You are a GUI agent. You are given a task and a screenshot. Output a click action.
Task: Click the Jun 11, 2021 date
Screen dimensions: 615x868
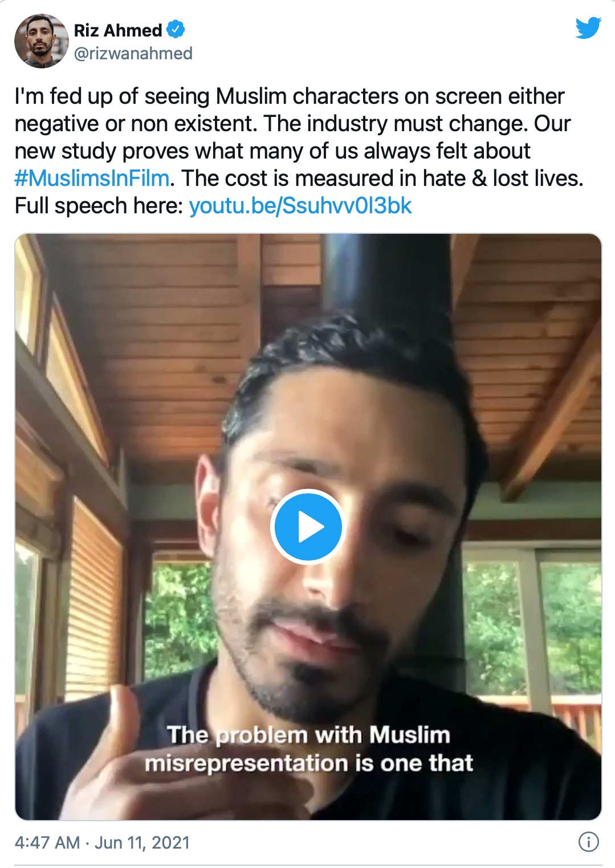tap(142, 842)
